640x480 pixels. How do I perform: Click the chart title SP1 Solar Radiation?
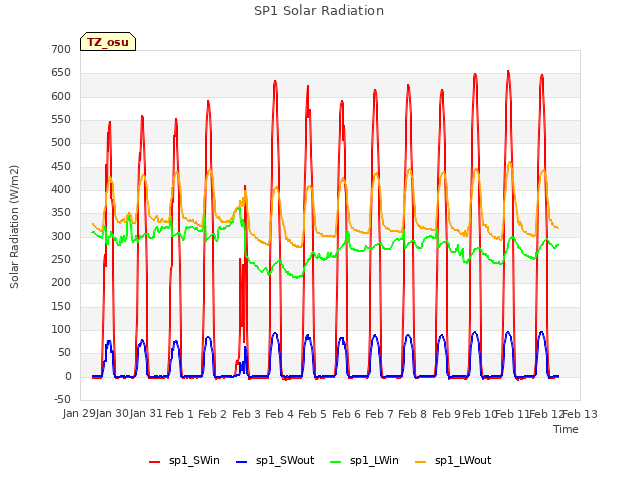point(319,11)
